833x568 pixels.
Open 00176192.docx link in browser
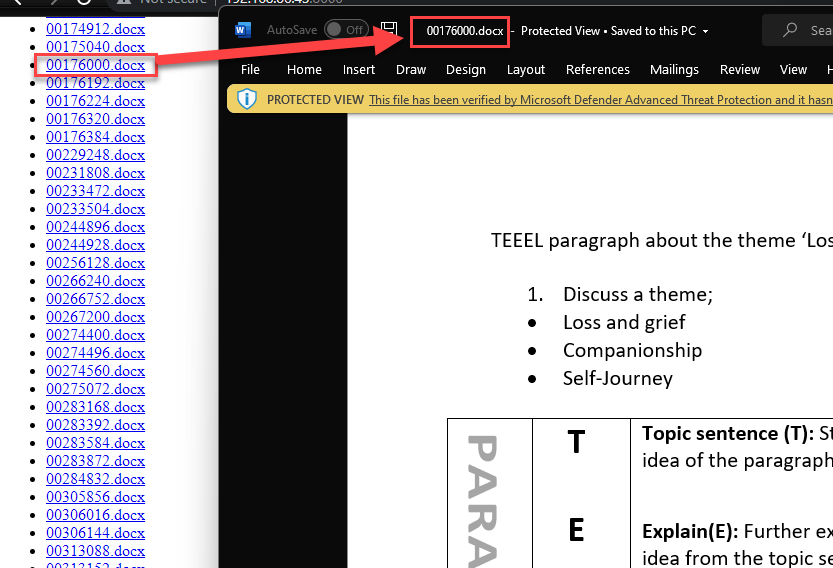point(96,83)
